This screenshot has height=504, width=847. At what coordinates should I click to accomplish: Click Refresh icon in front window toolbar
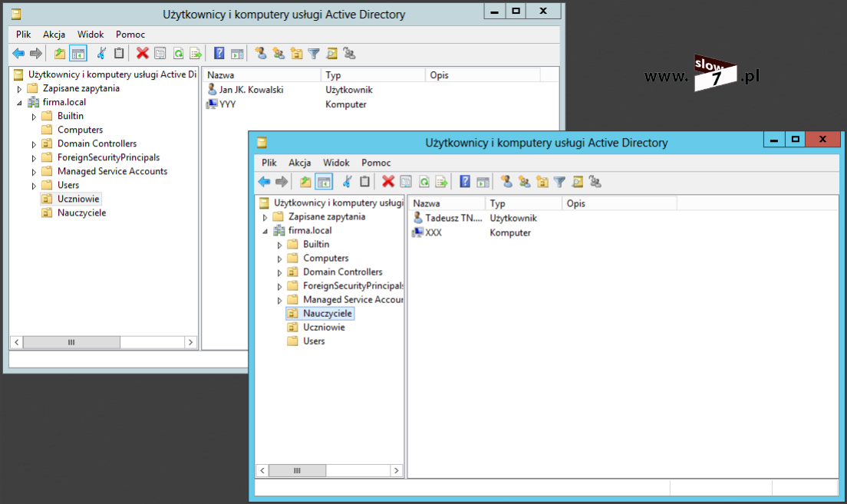423,182
